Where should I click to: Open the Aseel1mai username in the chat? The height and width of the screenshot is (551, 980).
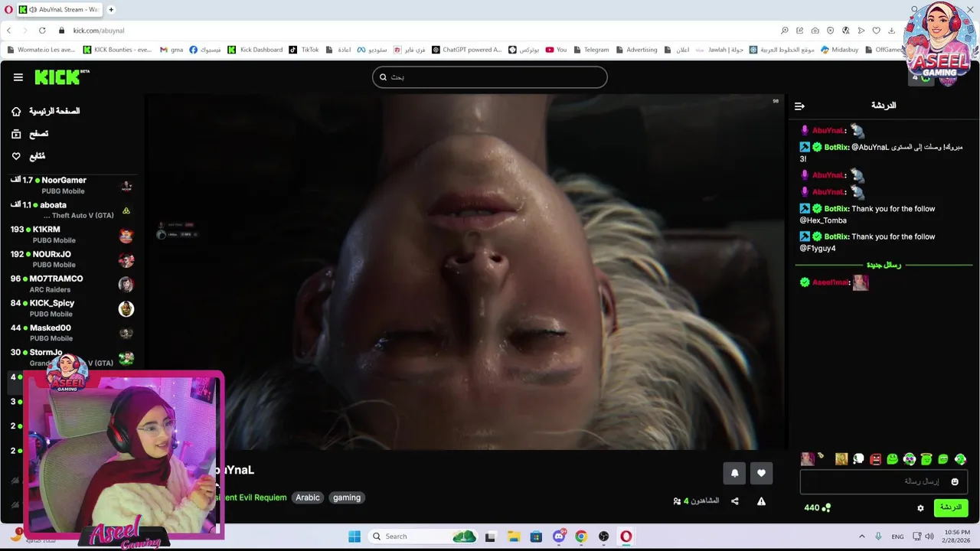click(x=829, y=282)
